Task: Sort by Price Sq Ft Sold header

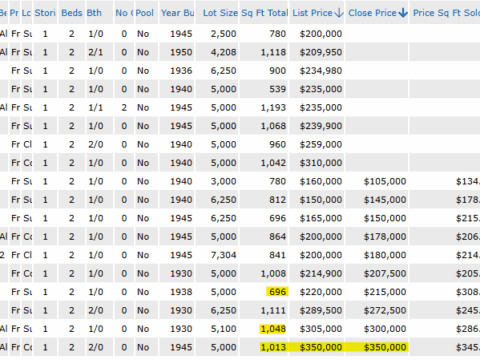Action: (446, 13)
